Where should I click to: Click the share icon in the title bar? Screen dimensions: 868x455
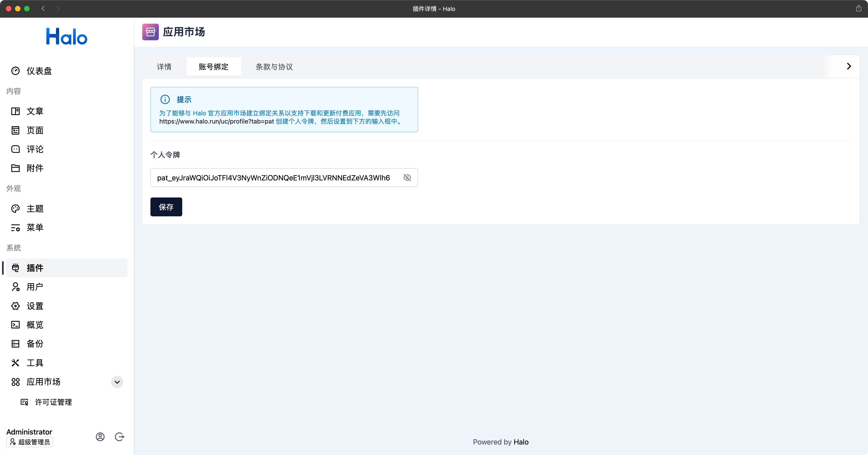[x=858, y=8]
